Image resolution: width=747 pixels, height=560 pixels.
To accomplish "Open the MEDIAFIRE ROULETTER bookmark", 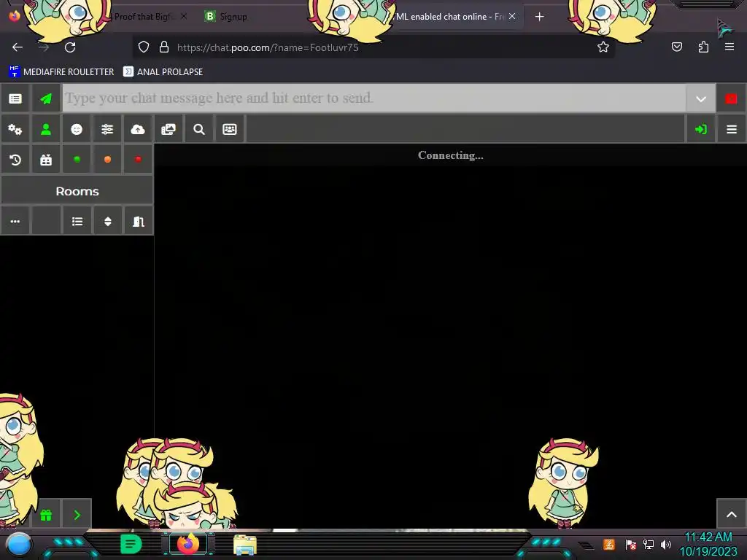I will click(61, 72).
